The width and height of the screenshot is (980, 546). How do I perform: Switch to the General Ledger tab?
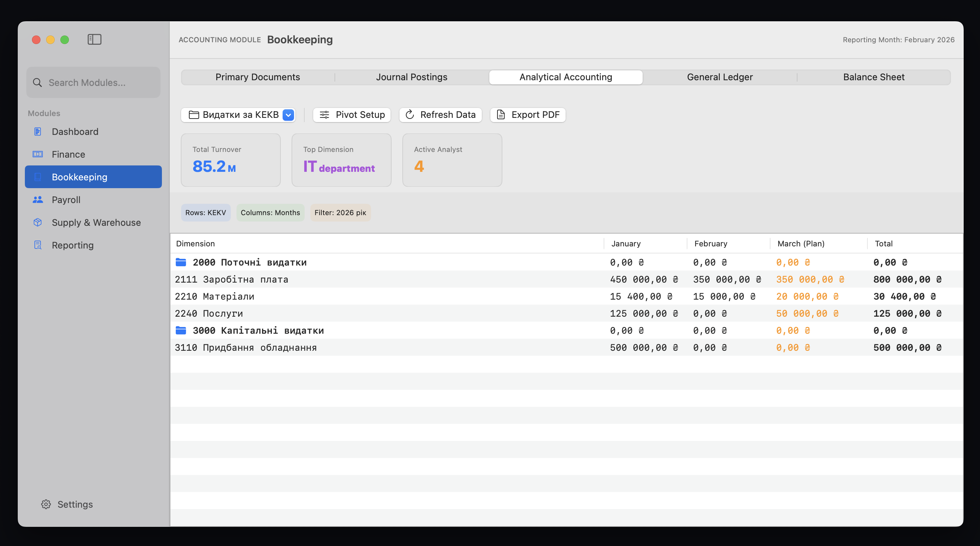click(x=719, y=77)
